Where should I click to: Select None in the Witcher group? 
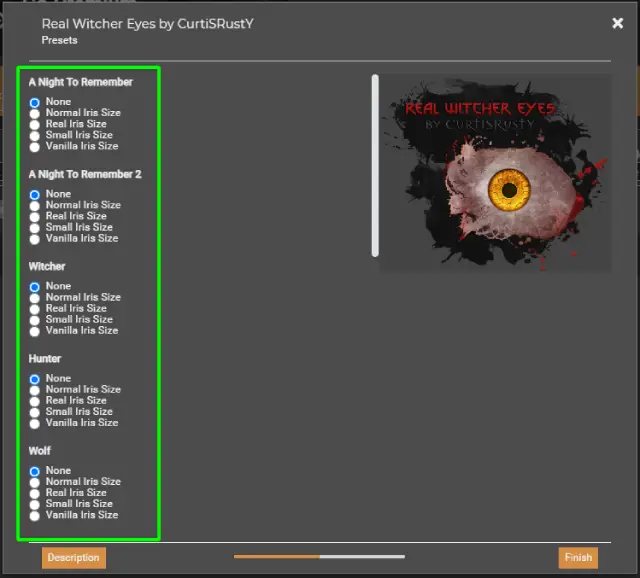tap(35, 287)
